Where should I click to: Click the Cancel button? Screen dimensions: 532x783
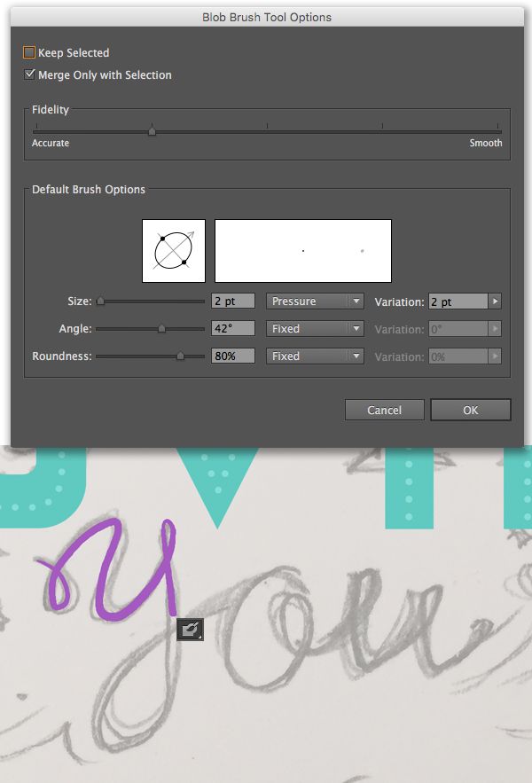tap(385, 410)
